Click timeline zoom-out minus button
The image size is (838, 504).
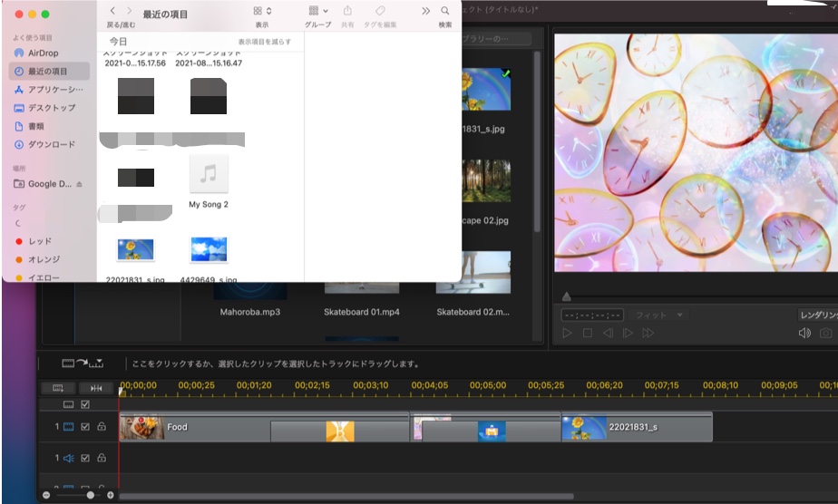coord(46,495)
